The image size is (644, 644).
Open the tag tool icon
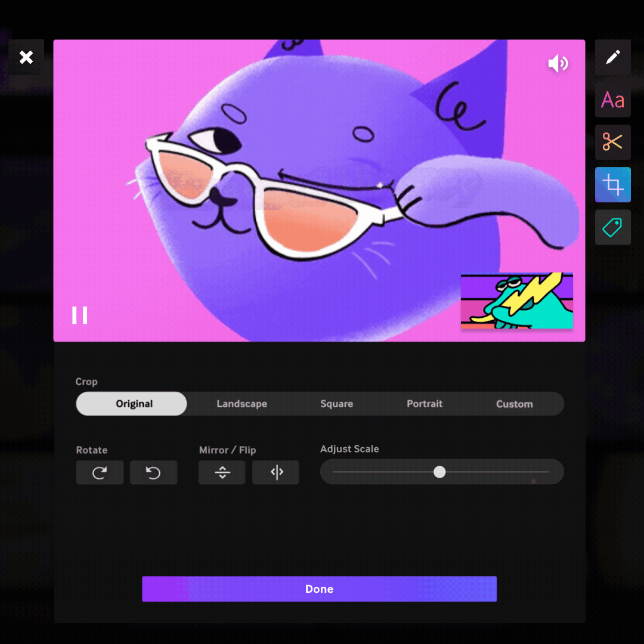pos(613,227)
